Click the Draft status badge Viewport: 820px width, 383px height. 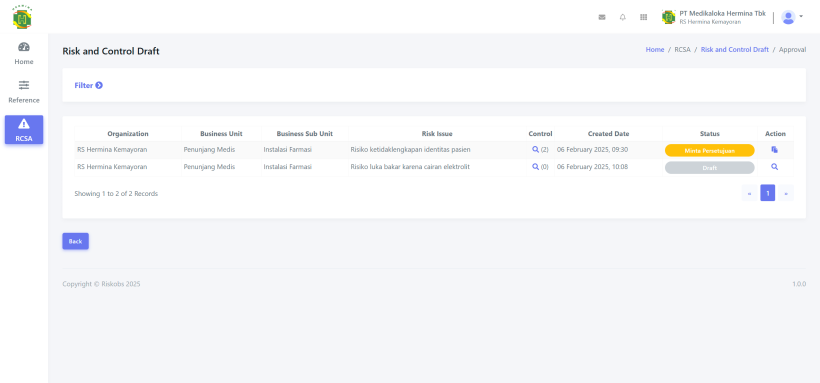coord(710,168)
